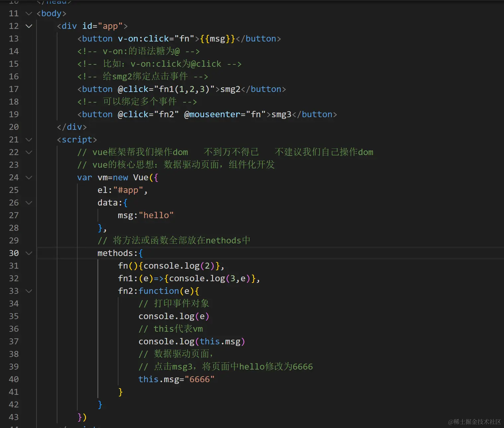Click the "fn2" attribute value on line 19
504x428 pixels.
[167, 115]
